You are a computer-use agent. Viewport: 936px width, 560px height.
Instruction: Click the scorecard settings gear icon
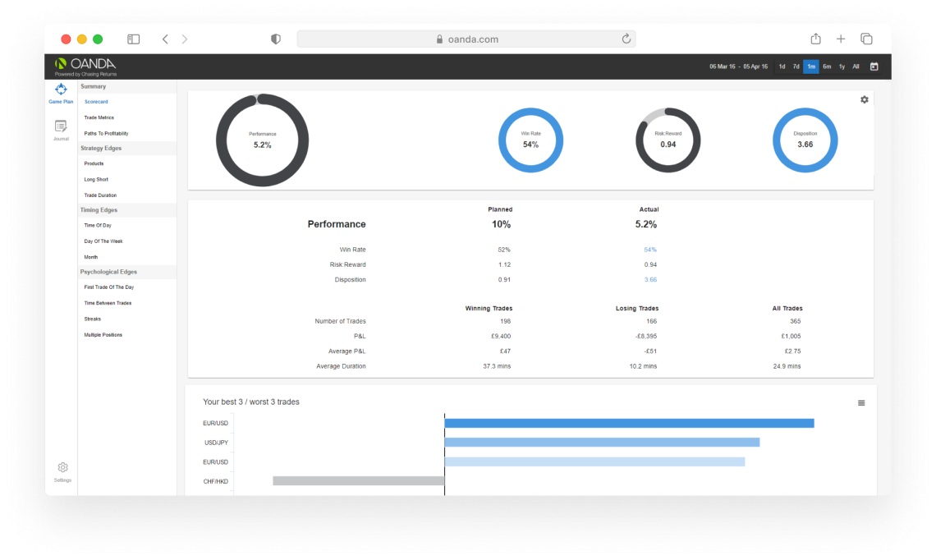pos(864,99)
